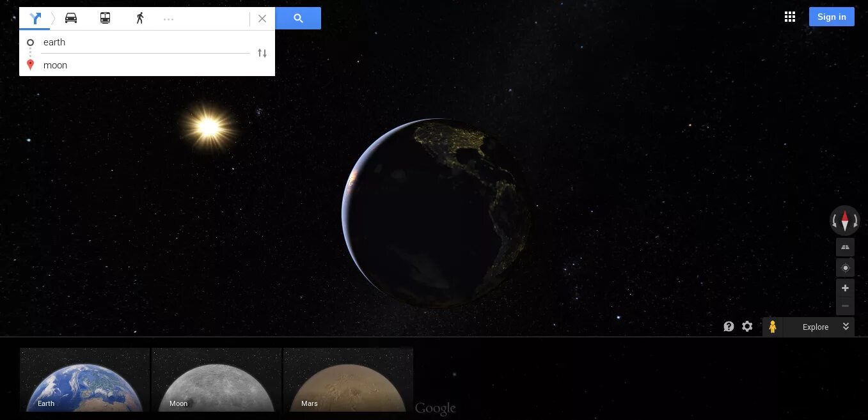Close the directions panel

262,19
